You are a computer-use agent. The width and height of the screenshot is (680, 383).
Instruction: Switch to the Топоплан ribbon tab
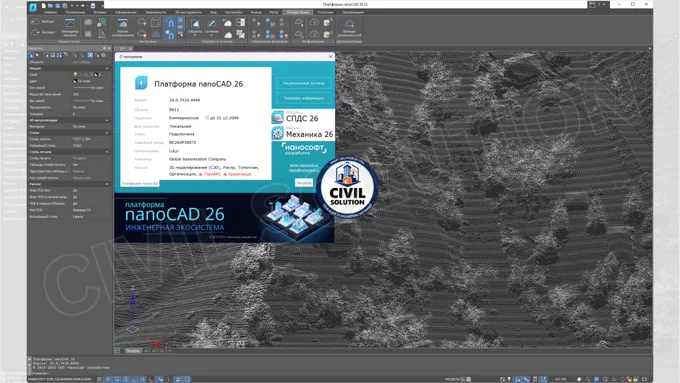tap(325, 12)
